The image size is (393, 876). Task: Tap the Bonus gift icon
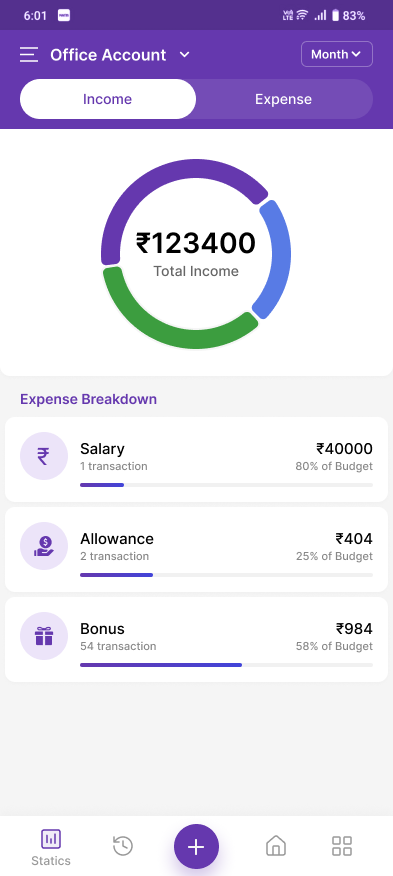[44, 636]
